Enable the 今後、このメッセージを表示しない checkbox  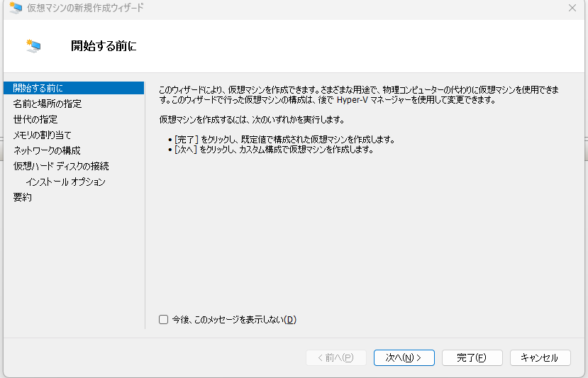(x=164, y=320)
